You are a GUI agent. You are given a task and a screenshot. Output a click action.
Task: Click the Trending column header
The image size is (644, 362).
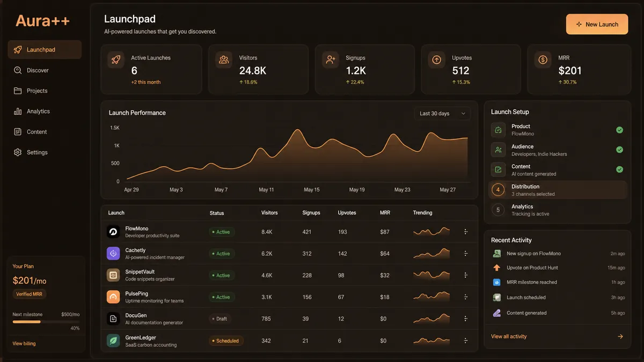coord(422,213)
